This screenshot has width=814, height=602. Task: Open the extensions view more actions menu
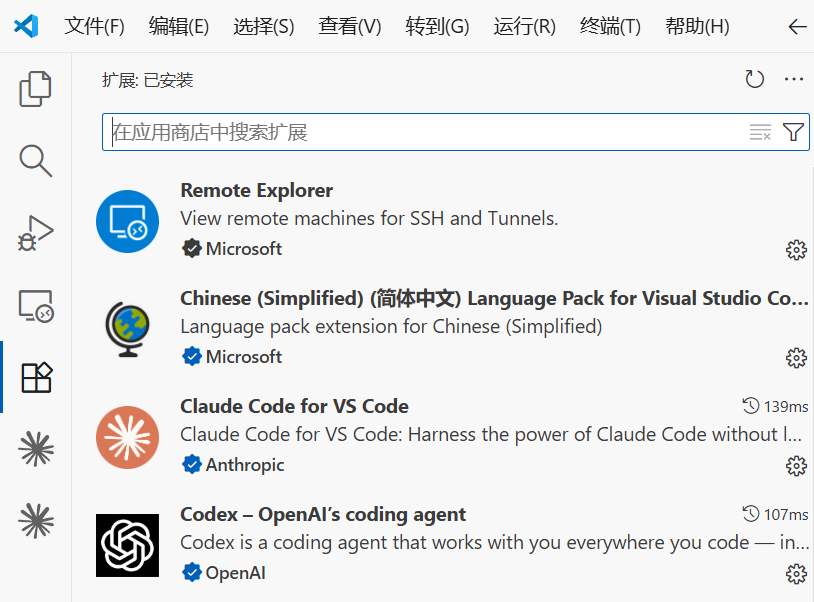click(x=794, y=79)
